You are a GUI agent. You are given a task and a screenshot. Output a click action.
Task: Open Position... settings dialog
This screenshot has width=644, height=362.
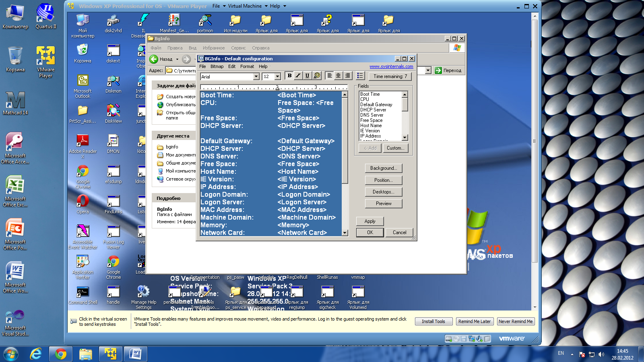[384, 180]
